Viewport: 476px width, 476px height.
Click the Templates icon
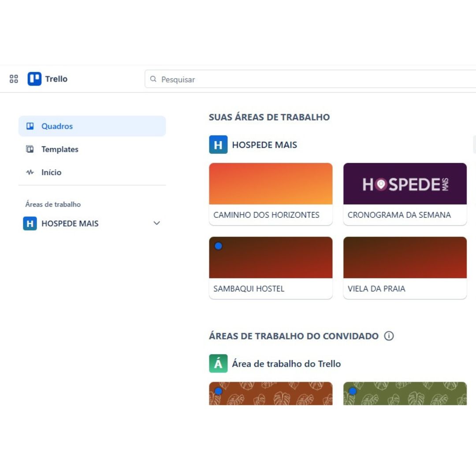pyautogui.click(x=30, y=149)
